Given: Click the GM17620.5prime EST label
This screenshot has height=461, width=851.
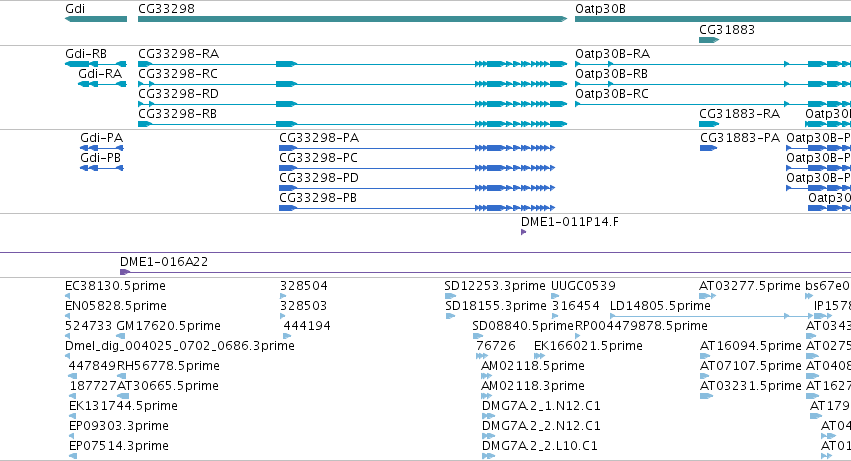Looking at the screenshot, I should (169, 326).
